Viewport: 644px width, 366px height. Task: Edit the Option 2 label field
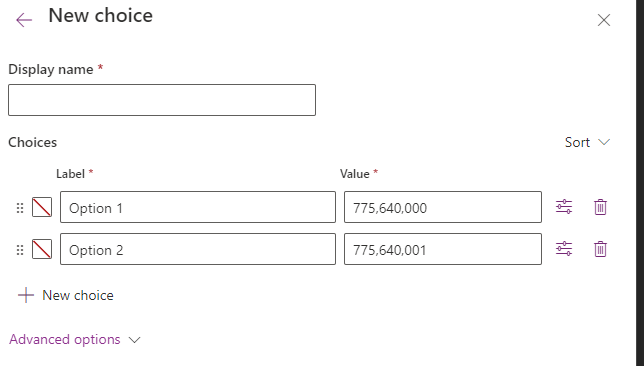198,249
